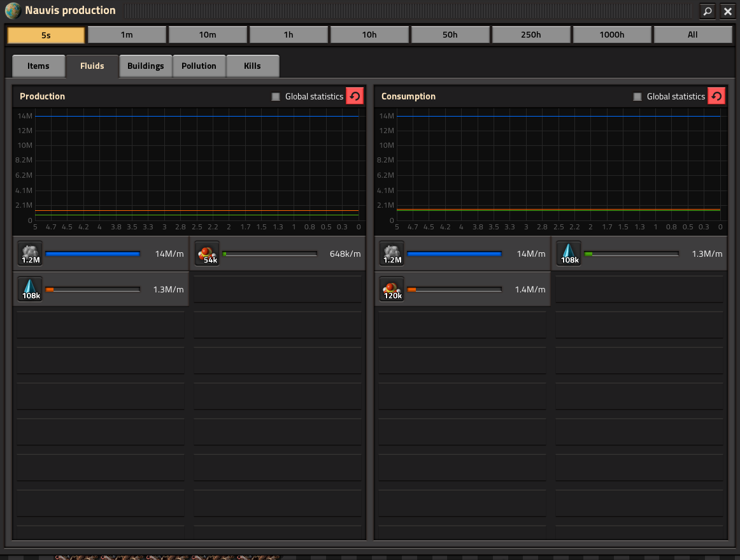
Task: Open search with the magnifier icon
Action: click(x=707, y=11)
